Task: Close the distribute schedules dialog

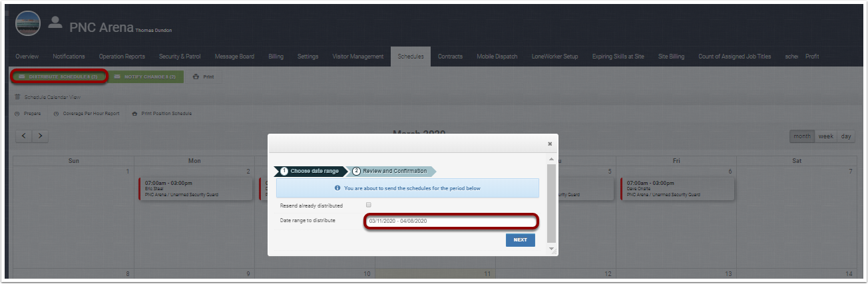Action: (x=550, y=144)
